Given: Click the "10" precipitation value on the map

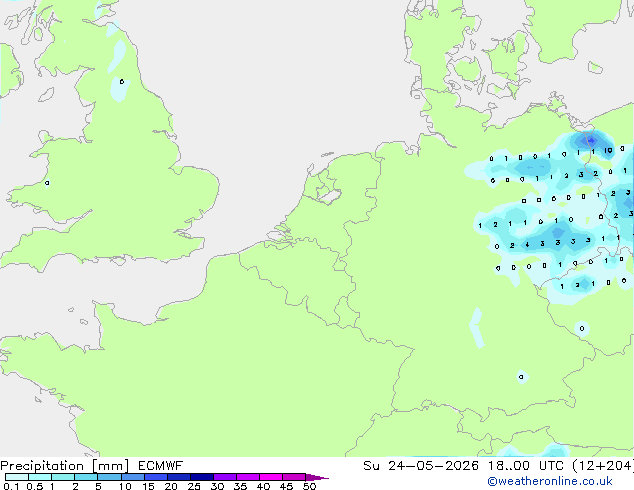Looking at the screenshot, I should click(x=608, y=150).
